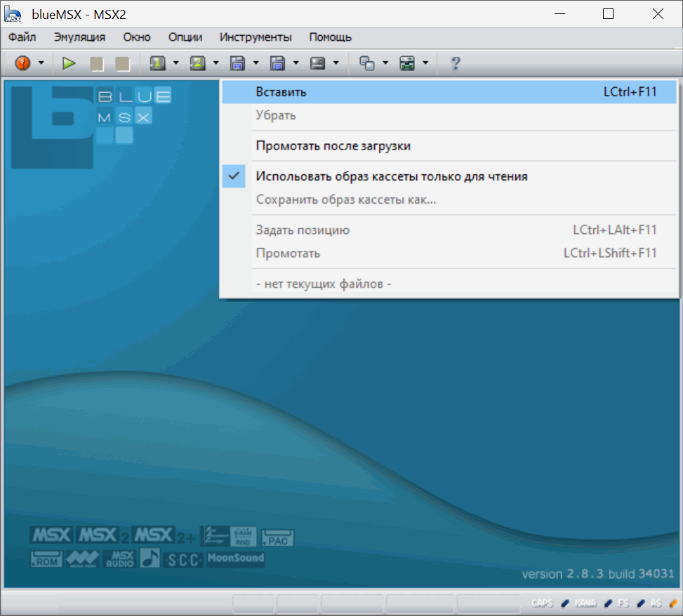Click the red reset emulation icon
The width and height of the screenshot is (683, 616).
pyautogui.click(x=22, y=63)
